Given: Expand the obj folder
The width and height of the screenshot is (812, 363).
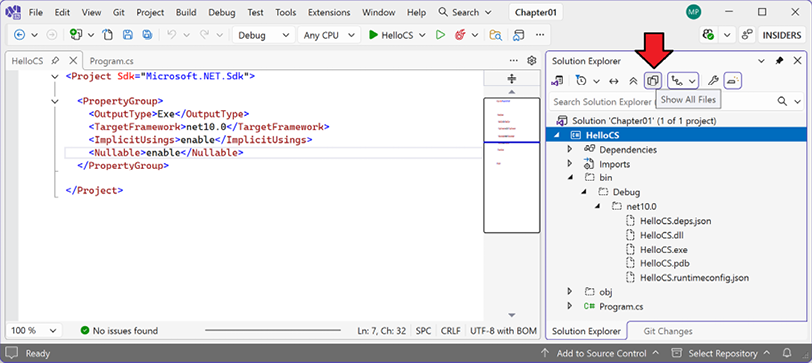Looking at the screenshot, I should point(570,292).
